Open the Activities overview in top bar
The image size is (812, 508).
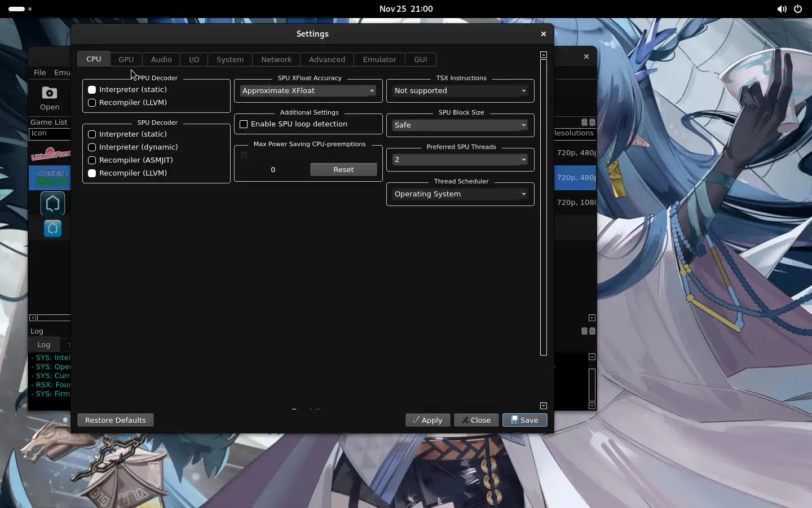click(x=20, y=9)
